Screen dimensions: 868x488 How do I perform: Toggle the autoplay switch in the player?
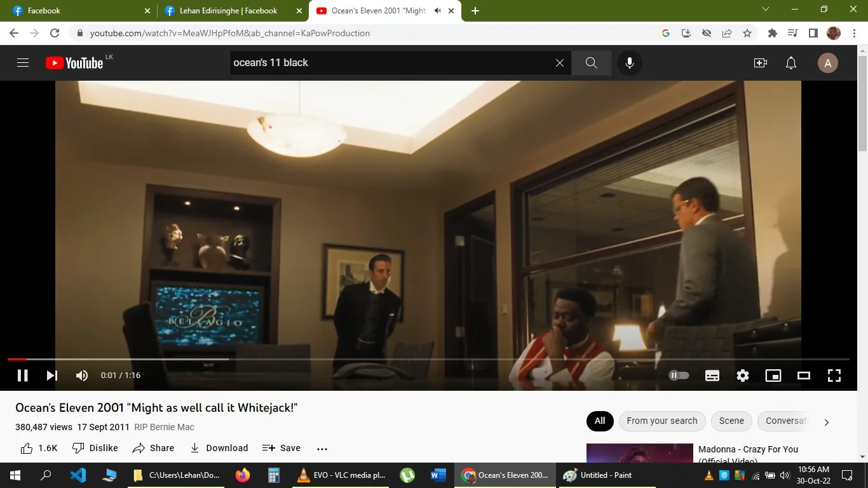(x=679, y=376)
